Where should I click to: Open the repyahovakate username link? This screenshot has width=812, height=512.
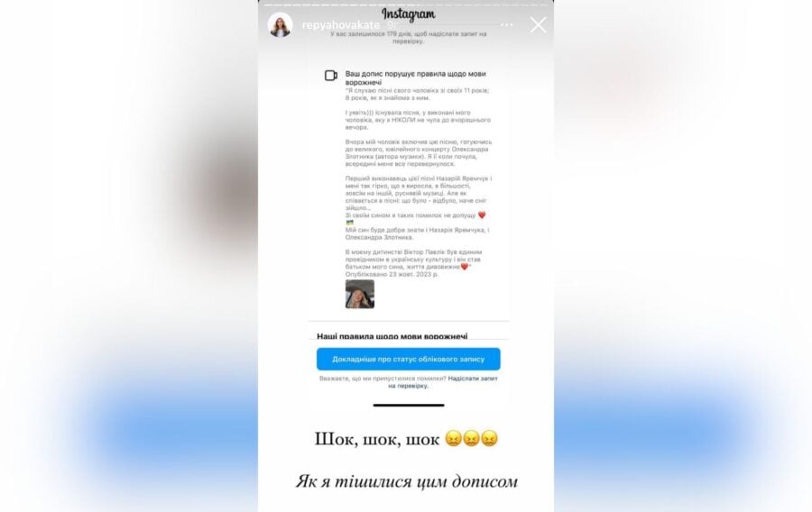coord(341,25)
